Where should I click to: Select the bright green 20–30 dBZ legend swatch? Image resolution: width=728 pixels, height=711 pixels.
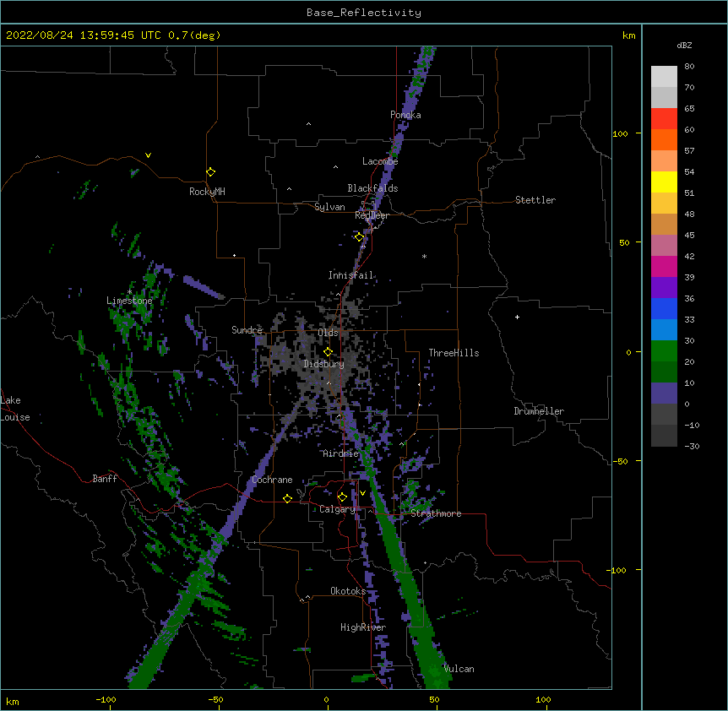(x=664, y=351)
